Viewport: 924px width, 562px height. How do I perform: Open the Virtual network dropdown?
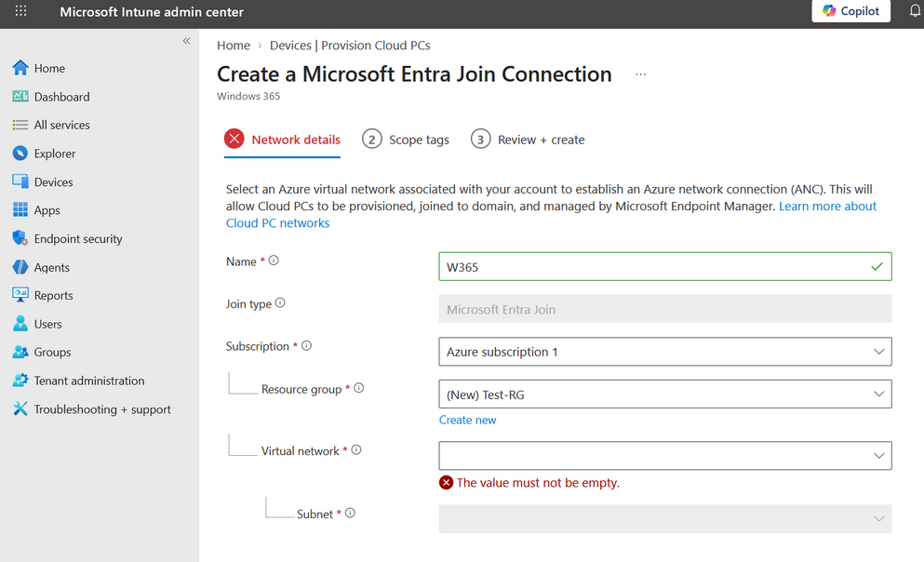pos(664,456)
